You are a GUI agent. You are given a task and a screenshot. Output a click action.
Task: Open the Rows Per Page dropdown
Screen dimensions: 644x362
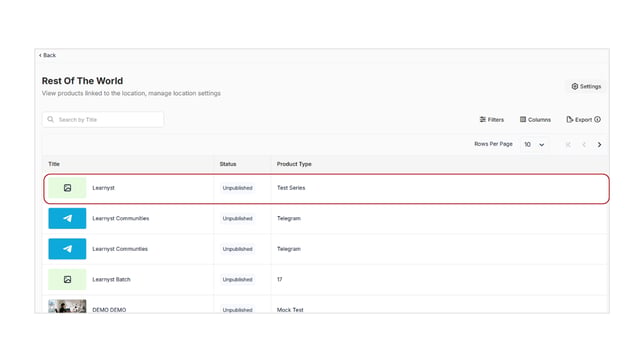pyautogui.click(x=534, y=145)
